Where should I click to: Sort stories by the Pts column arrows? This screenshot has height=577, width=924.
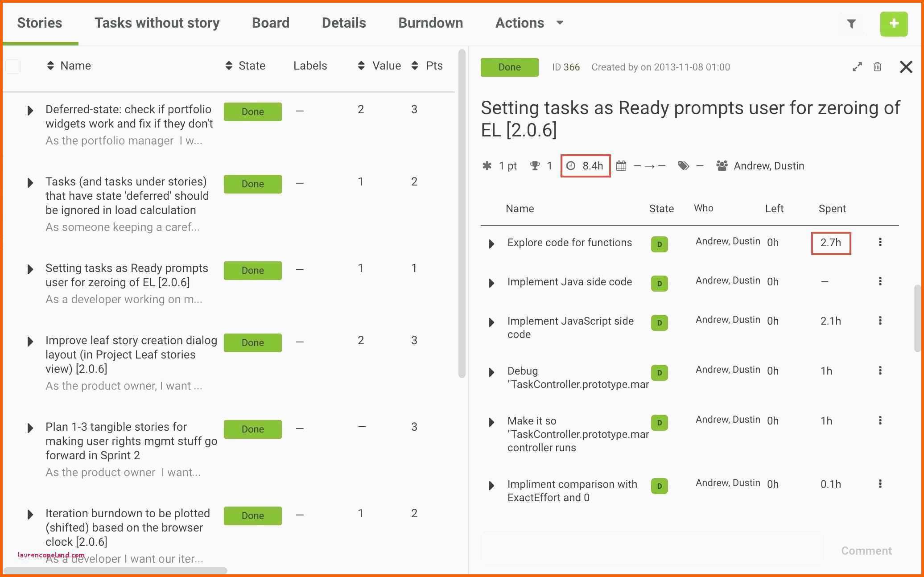(415, 66)
